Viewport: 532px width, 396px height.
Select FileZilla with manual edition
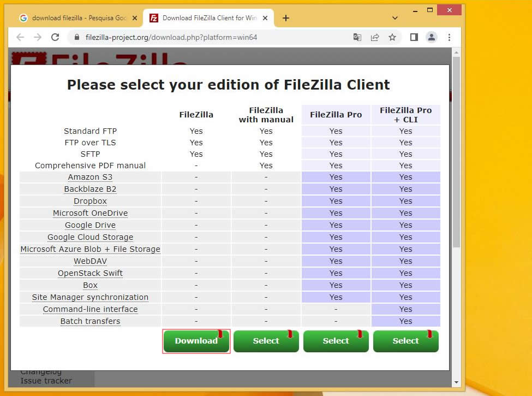coord(266,341)
